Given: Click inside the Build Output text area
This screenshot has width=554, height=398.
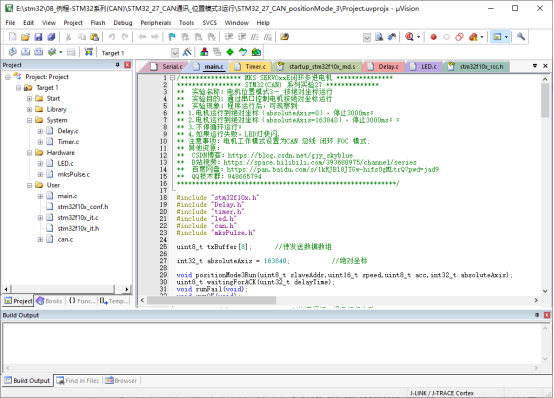Looking at the screenshot, I should pyautogui.click(x=272, y=344).
